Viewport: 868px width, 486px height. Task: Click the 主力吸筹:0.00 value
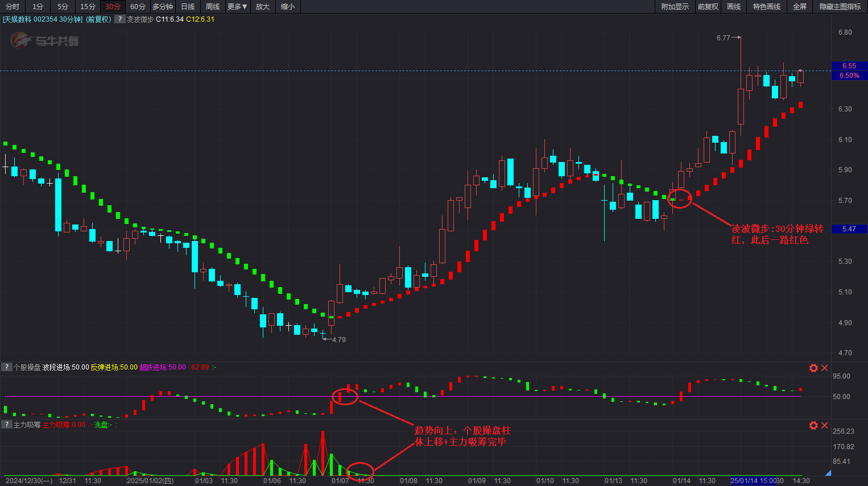pos(64,425)
